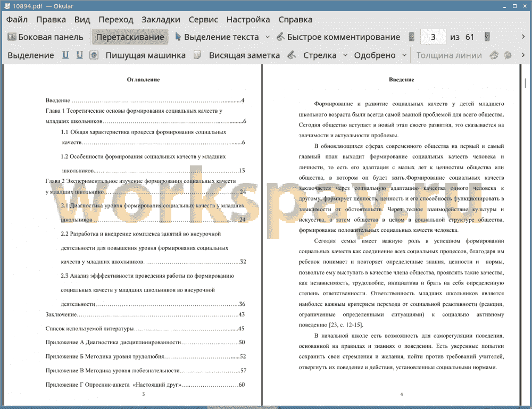This screenshot has height=409, width=532.
Task: Toggle the Боковая панель sidebar button
Action: (45, 37)
